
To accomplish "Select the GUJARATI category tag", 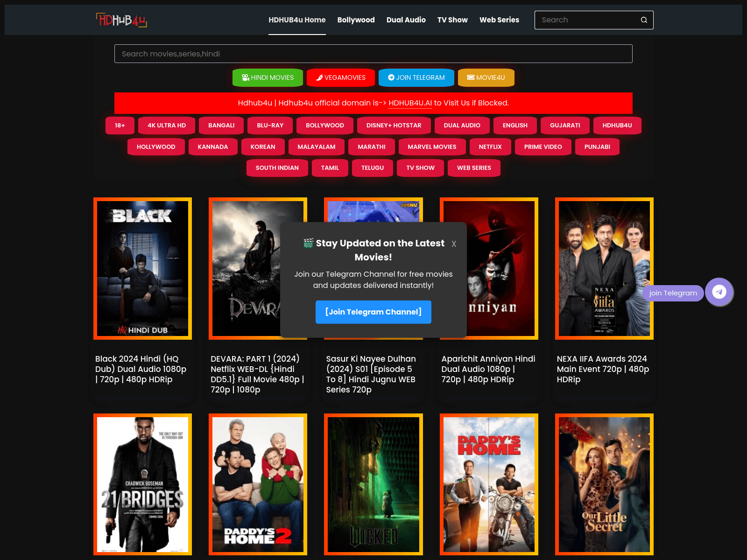I will click(x=565, y=126).
